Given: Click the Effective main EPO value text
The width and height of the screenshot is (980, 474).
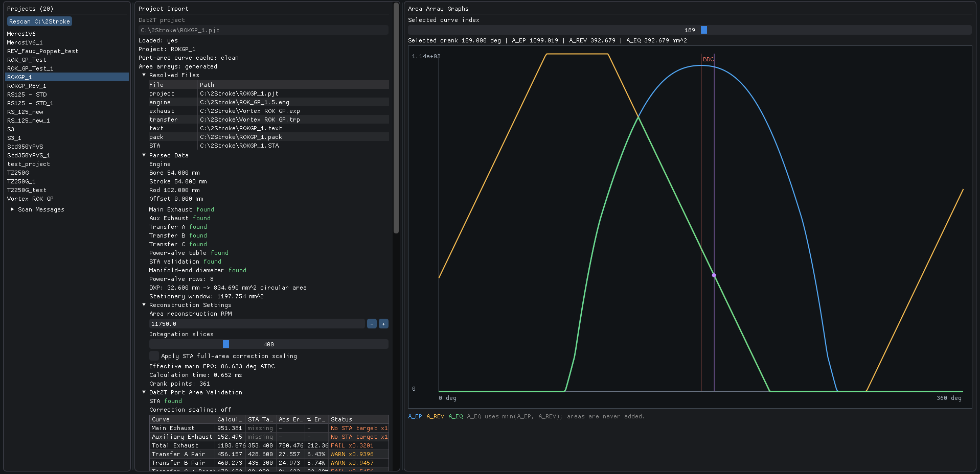Looking at the screenshot, I should pos(212,366).
